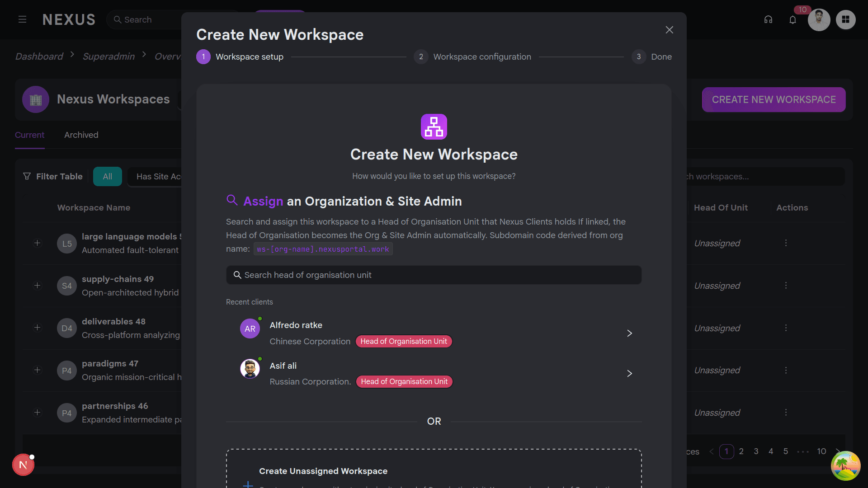Go to Dashboard breadcrumb
Image resolution: width=868 pixels, height=488 pixels.
coord(39,56)
